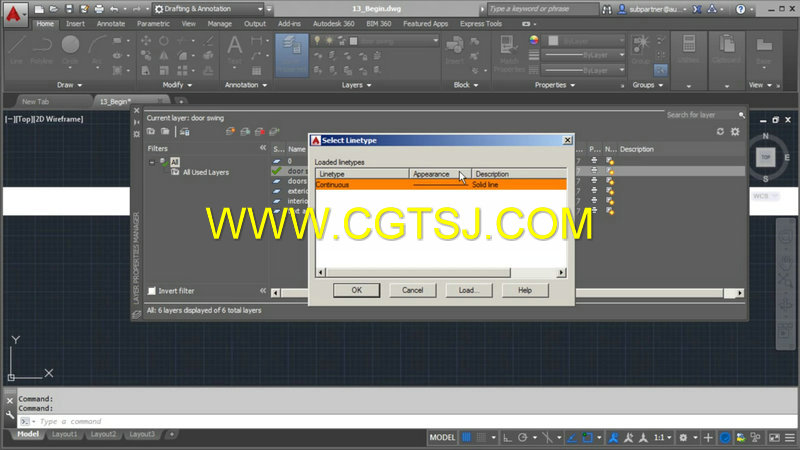Select the Circle tool in Draw panel
The image size is (800, 450).
70,51
